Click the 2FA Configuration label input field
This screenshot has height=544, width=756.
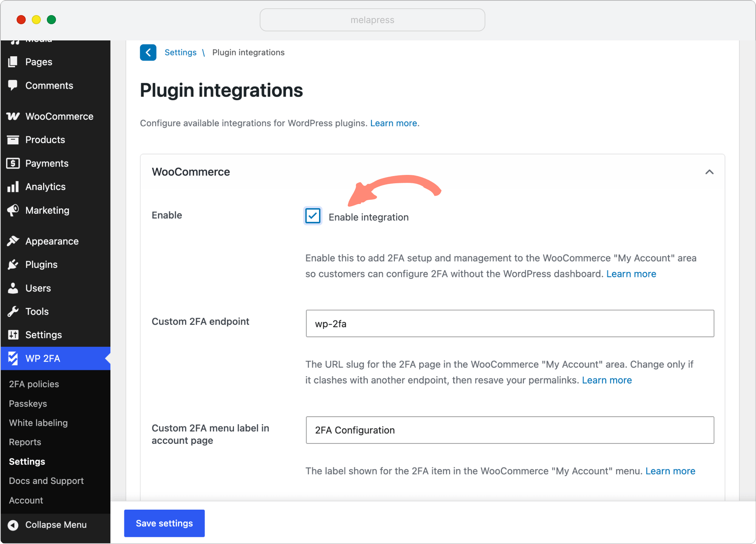(x=510, y=430)
